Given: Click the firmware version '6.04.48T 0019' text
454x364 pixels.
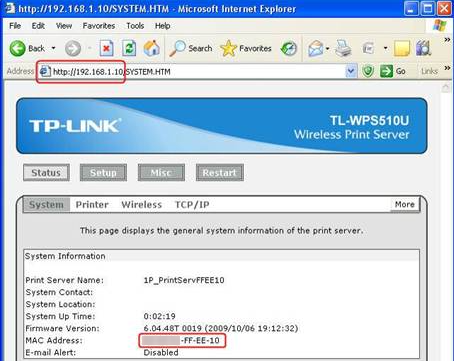Looking at the screenshot, I should (x=172, y=328).
